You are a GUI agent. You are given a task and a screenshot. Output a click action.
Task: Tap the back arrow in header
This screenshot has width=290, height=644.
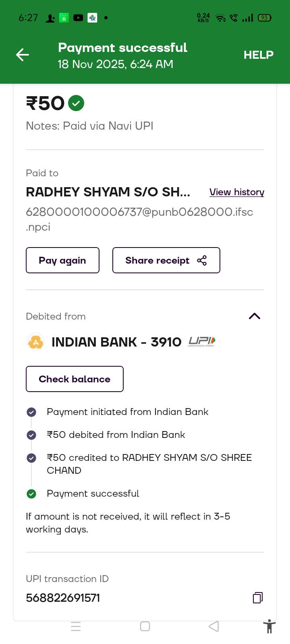[23, 55]
